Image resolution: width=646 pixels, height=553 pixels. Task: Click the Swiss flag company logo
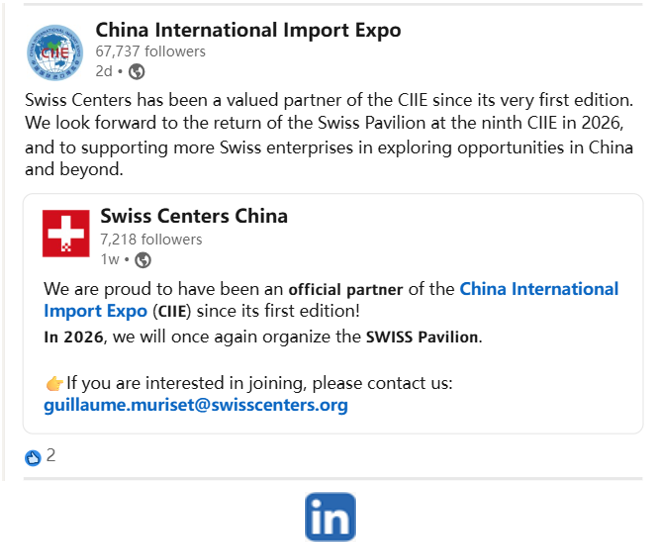(x=66, y=233)
